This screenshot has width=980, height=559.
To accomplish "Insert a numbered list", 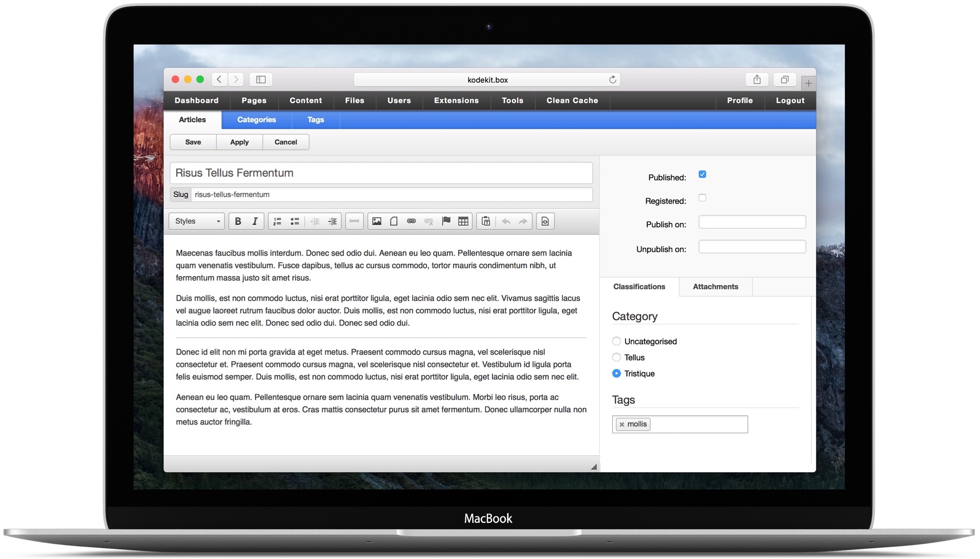I will (277, 221).
